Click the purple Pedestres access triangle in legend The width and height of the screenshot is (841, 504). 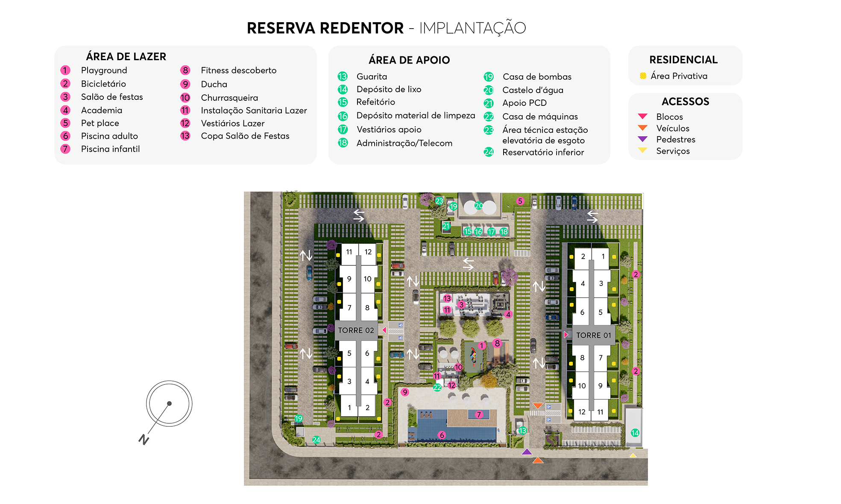coord(642,139)
